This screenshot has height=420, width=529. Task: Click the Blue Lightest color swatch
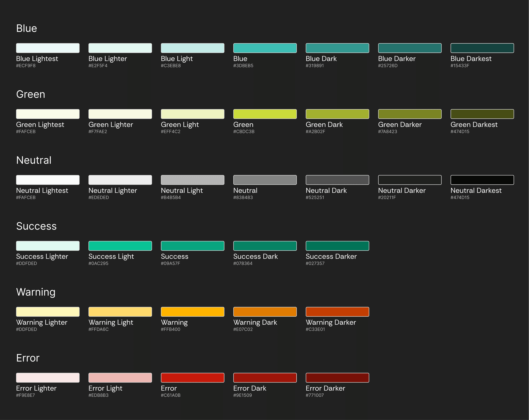coord(48,48)
